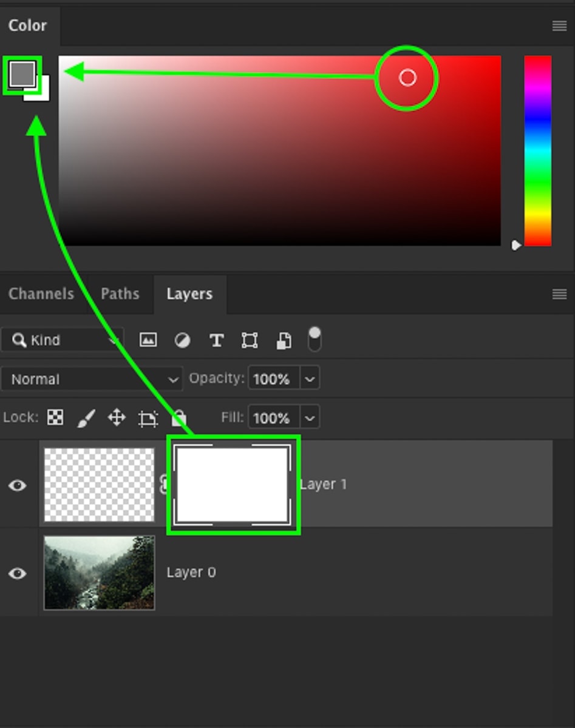Lock layer position icon
Screen dimensions: 575x728
tap(117, 417)
